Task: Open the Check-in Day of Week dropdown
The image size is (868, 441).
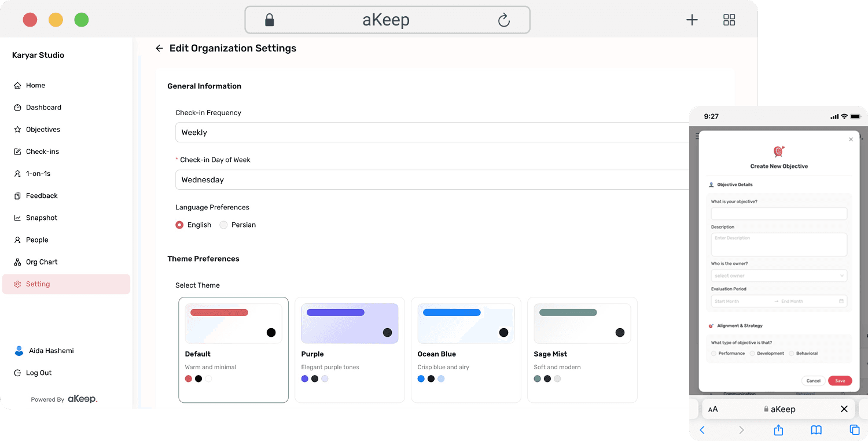Action: 433,180
